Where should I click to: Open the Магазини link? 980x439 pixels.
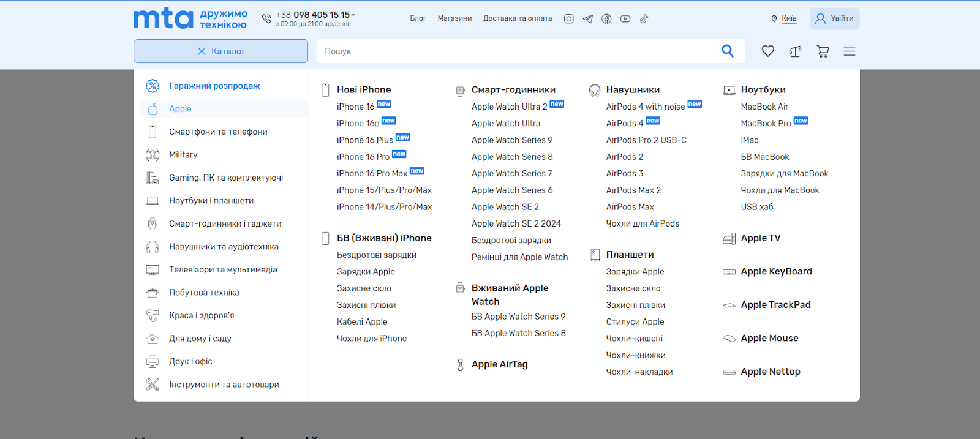click(454, 18)
